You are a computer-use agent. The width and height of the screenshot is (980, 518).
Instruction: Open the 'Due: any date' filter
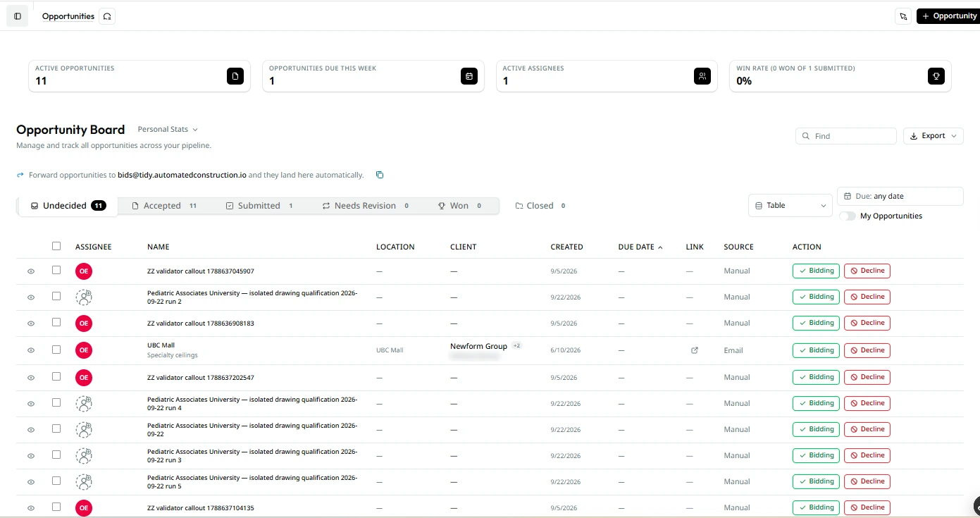pos(900,196)
